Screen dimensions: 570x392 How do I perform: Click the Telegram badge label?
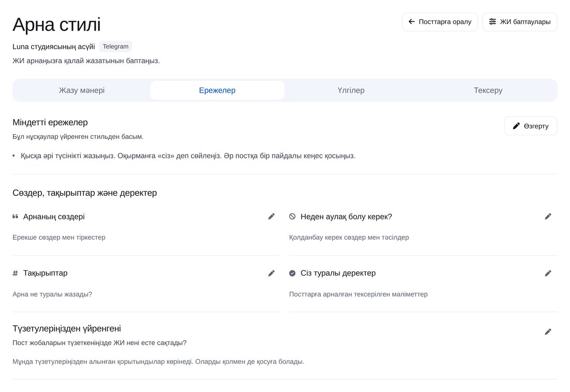[x=116, y=47]
